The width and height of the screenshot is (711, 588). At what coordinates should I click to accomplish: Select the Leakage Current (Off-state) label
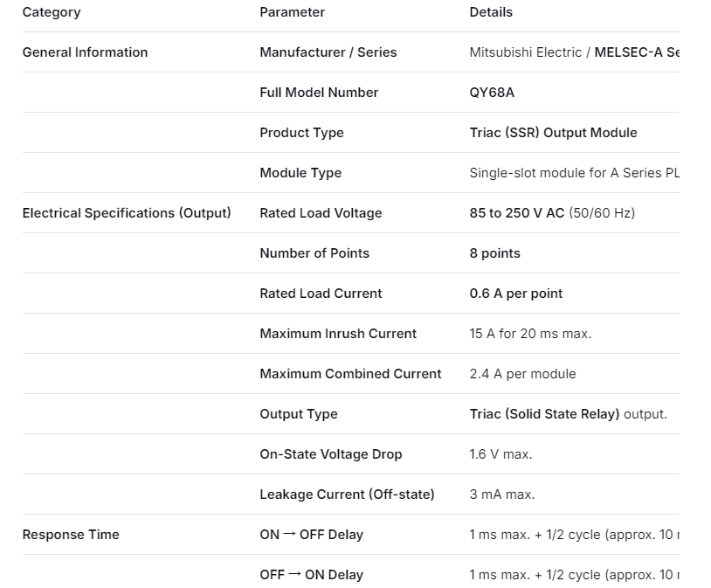(x=347, y=495)
